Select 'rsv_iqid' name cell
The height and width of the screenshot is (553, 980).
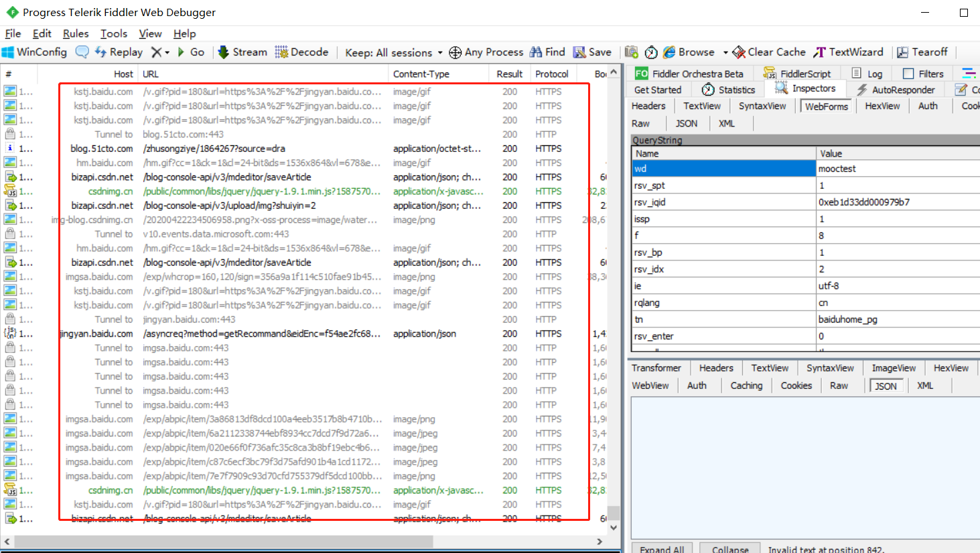(723, 202)
